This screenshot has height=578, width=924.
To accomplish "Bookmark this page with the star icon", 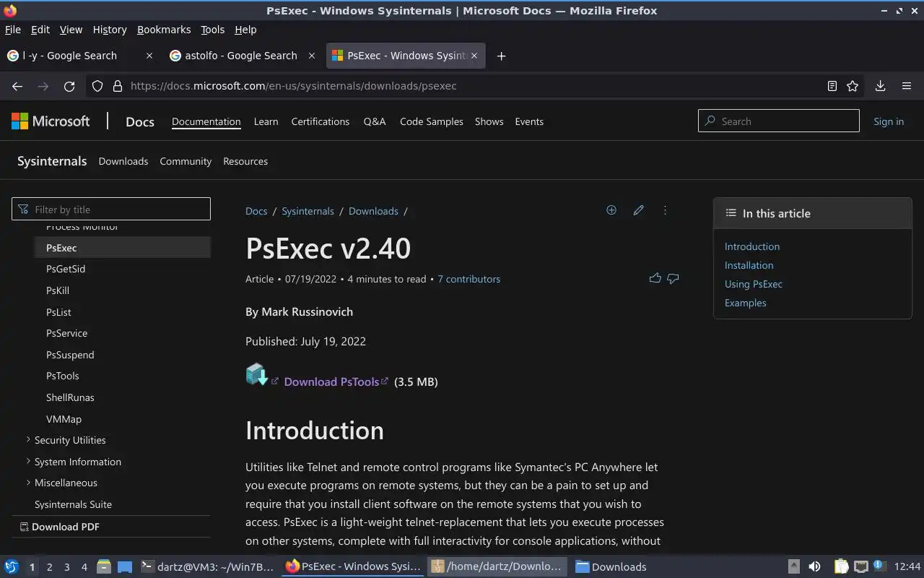I will click(853, 86).
